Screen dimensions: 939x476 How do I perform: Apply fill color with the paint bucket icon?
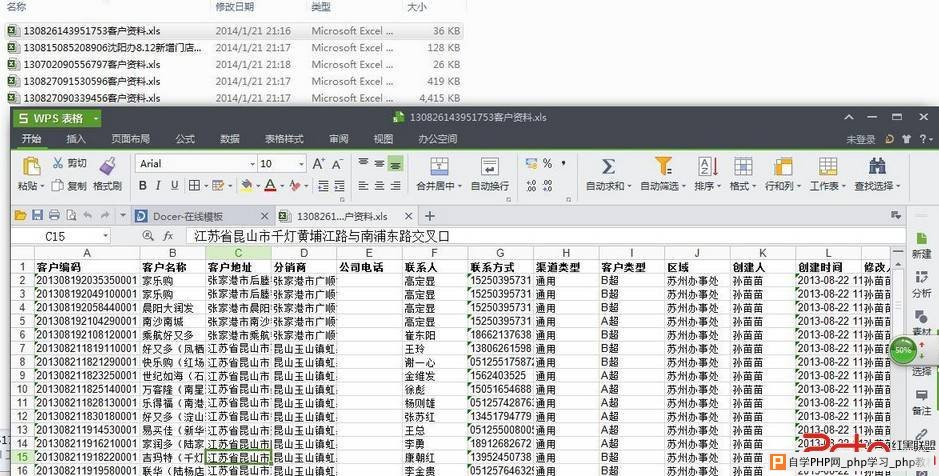(x=246, y=186)
